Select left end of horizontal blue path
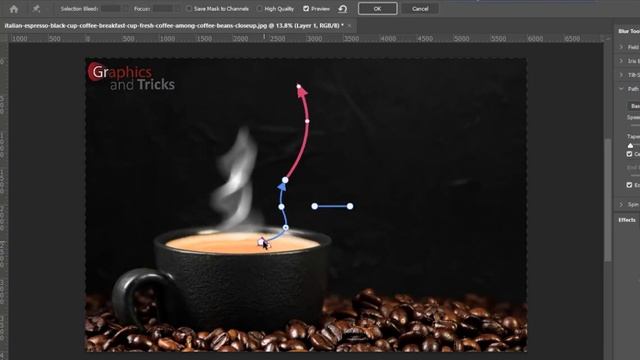Image resolution: width=640 pixels, height=360 pixels. click(x=315, y=206)
